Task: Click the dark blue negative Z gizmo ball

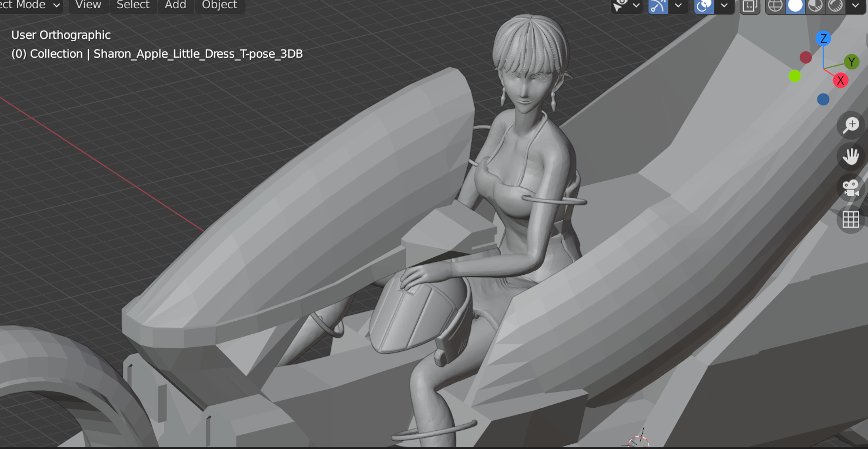Action: pos(823,99)
